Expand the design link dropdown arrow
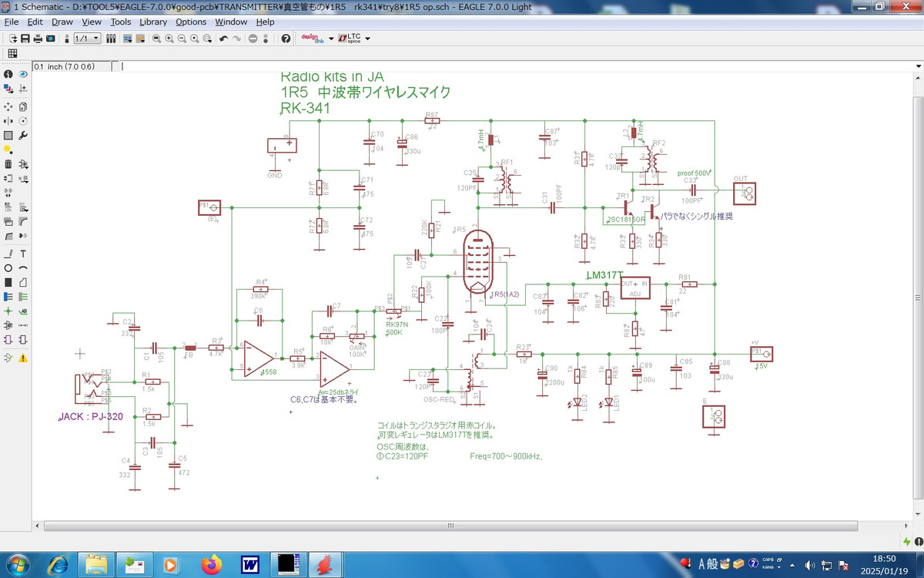The width and height of the screenshot is (924, 578). pyautogui.click(x=331, y=39)
